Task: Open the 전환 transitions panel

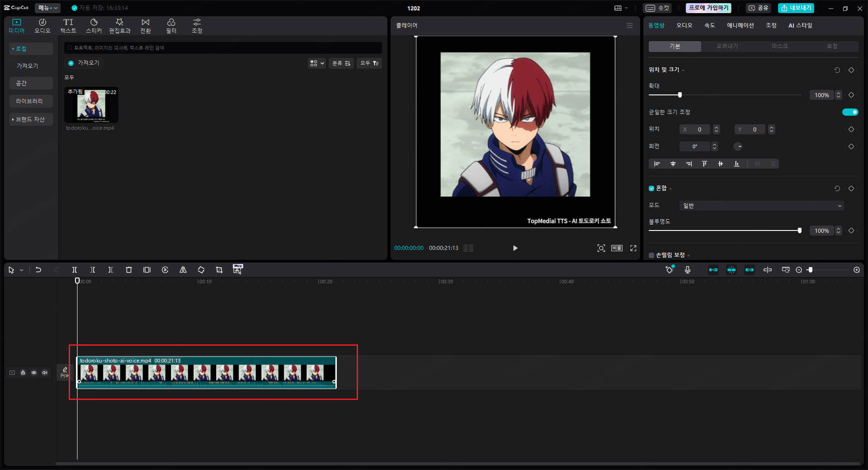Action: point(146,26)
